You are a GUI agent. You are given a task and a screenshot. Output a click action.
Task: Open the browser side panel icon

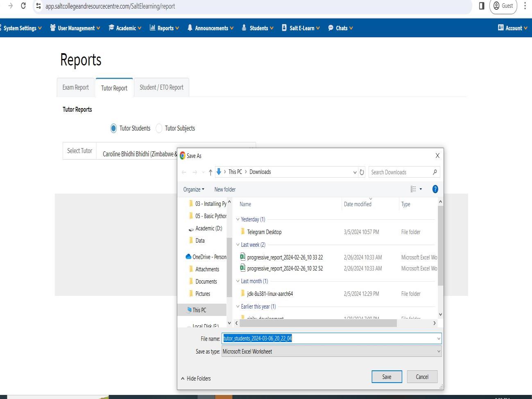coord(482,6)
